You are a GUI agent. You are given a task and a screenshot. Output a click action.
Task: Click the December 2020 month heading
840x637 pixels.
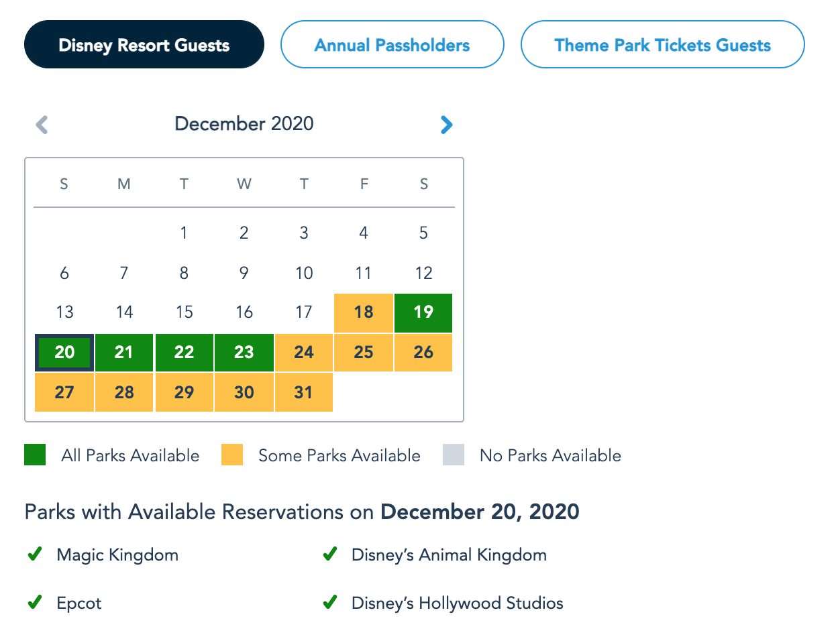tap(244, 124)
